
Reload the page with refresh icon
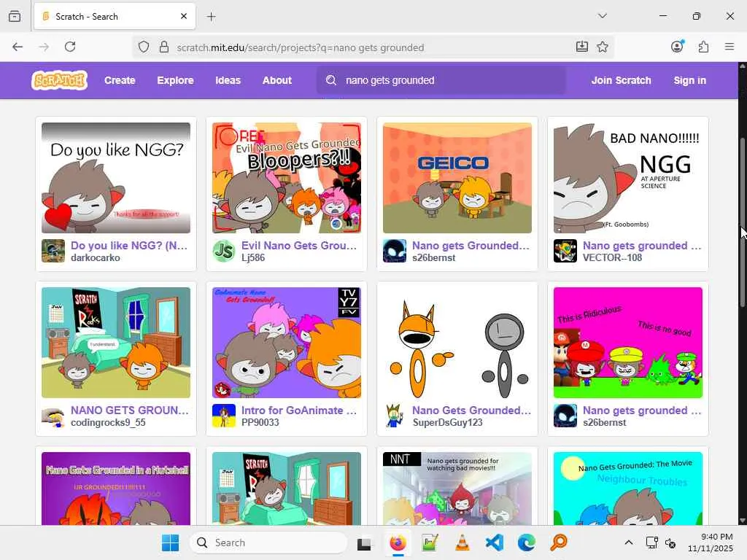(x=70, y=47)
